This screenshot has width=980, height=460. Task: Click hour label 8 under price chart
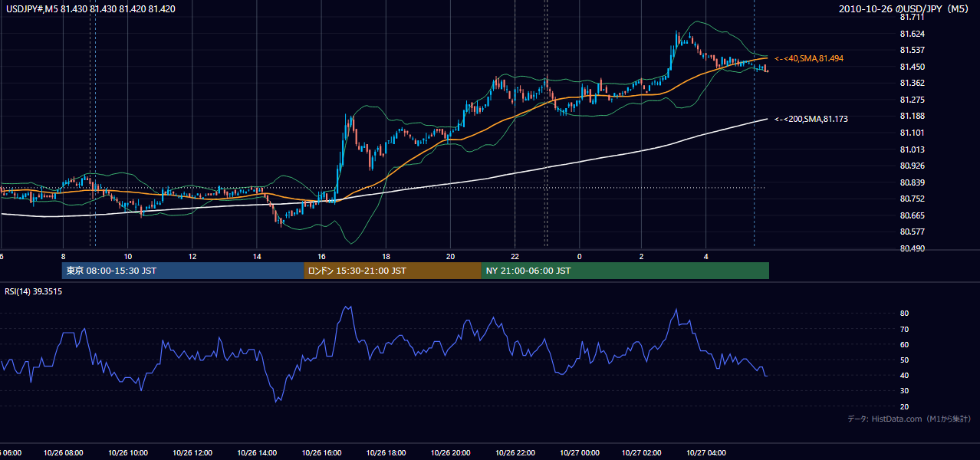tap(63, 256)
